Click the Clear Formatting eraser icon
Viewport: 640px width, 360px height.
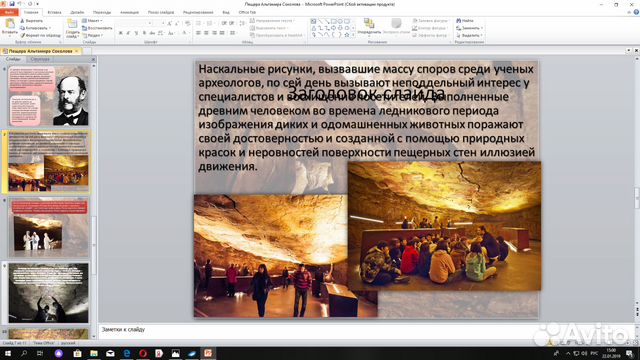pos(188,23)
